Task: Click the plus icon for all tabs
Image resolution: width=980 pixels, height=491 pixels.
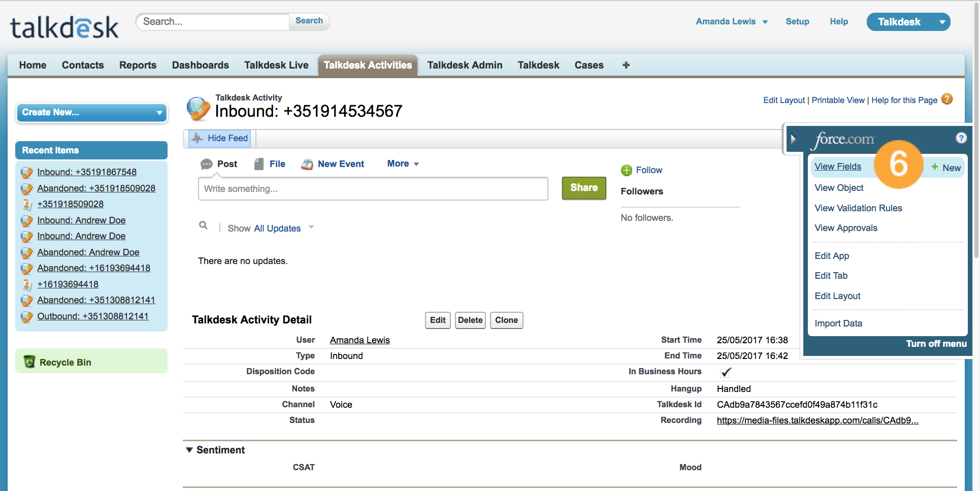Action: (x=626, y=65)
